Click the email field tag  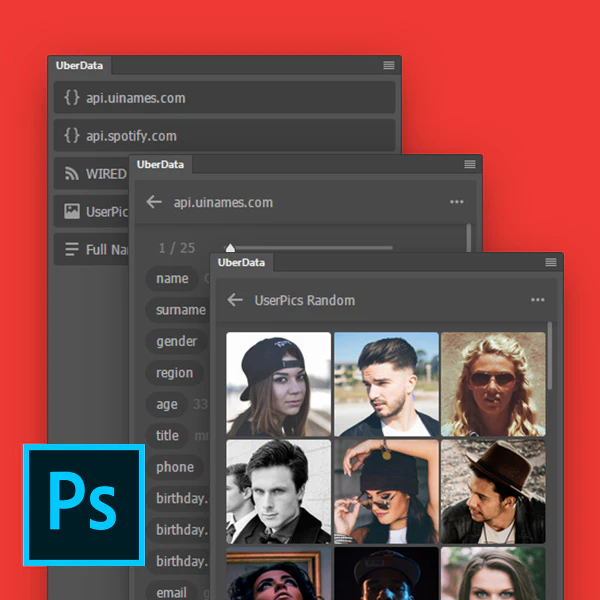(x=171, y=592)
